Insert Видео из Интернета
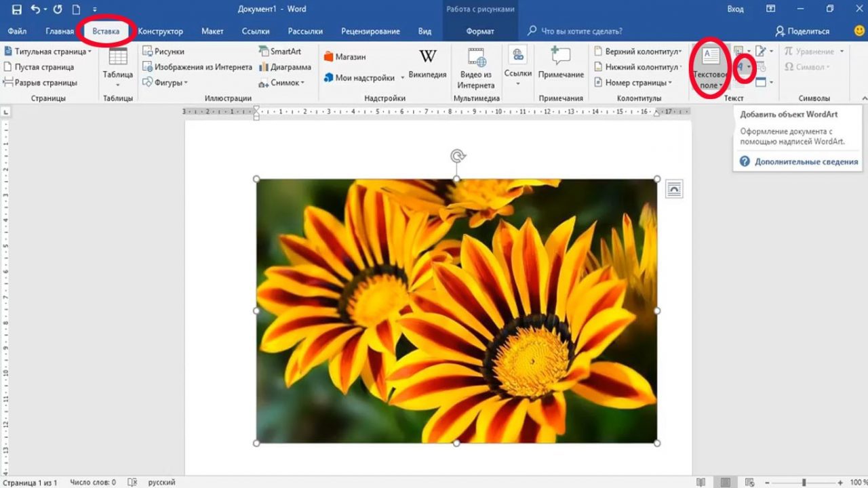868x488 pixels. pos(476,68)
